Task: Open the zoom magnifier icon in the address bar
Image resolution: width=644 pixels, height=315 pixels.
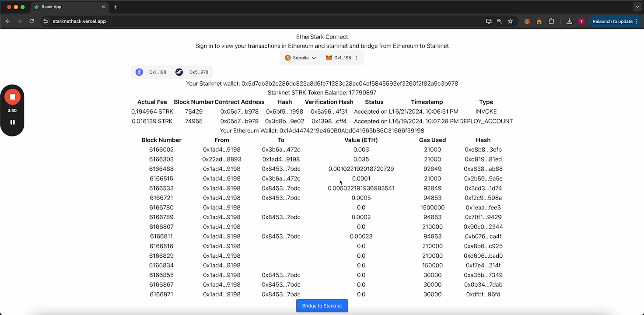Action: point(499,21)
